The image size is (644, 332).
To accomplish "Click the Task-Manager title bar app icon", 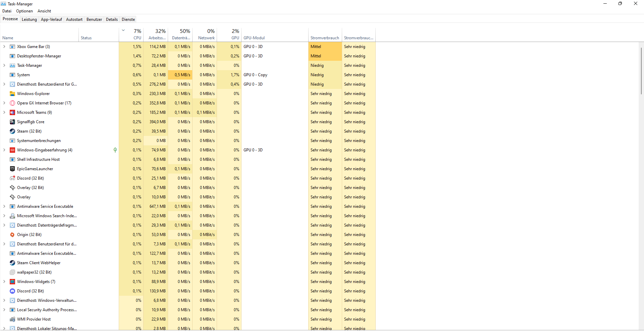I will (x=3, y=4).
